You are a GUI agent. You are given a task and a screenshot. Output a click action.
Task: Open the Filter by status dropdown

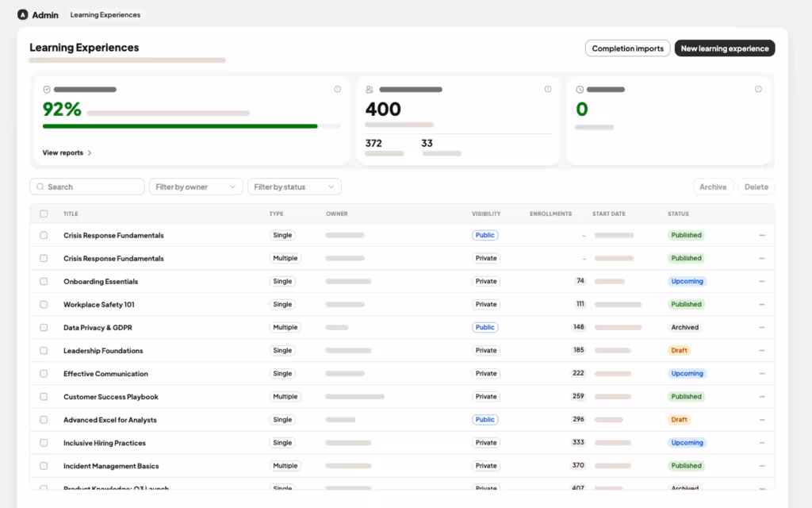tap(294, 187)
